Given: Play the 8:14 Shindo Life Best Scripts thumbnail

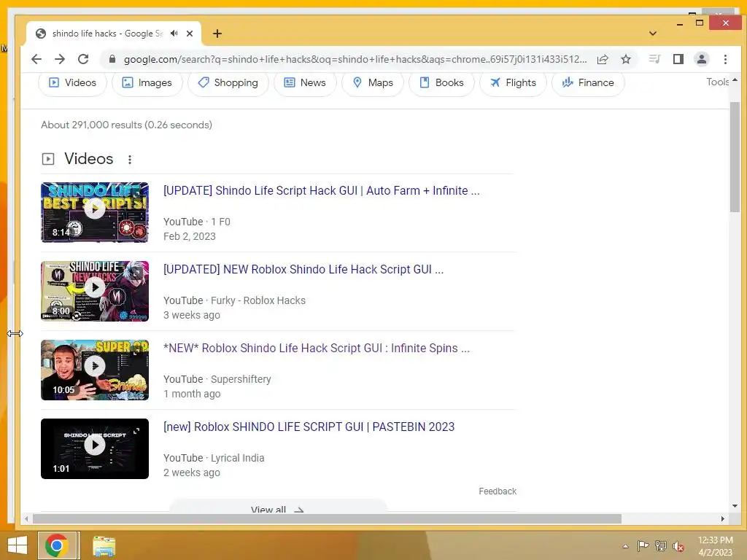Looking at the screenshot, I should (x=95, y=212).
